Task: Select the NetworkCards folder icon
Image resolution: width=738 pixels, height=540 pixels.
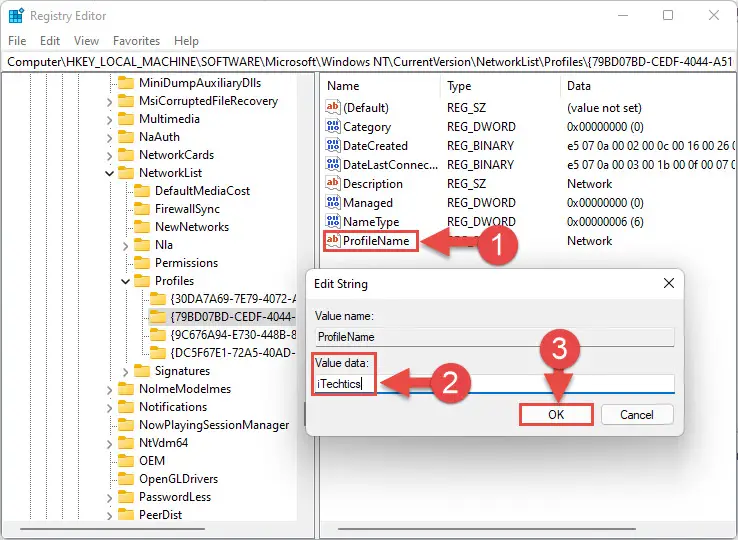Action: [x=126, y=154]
